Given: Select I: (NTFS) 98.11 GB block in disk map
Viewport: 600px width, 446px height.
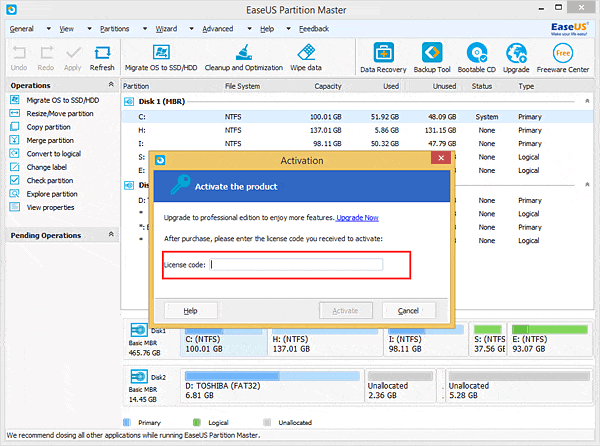Looking at the screenshot, I should coord(426,340).
